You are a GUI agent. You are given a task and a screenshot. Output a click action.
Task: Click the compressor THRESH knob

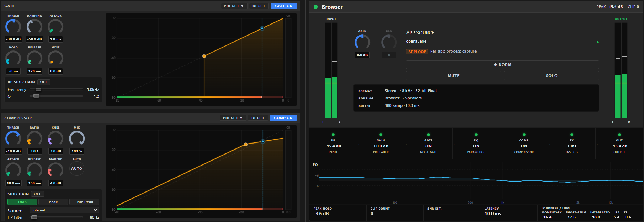point(13,138)
